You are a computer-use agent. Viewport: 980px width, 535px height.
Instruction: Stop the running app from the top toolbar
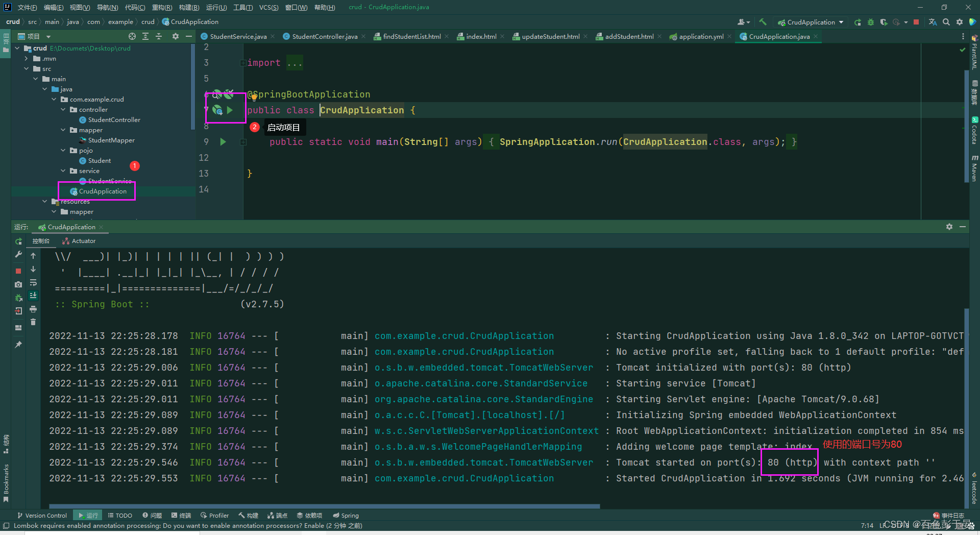click(916, 22)
